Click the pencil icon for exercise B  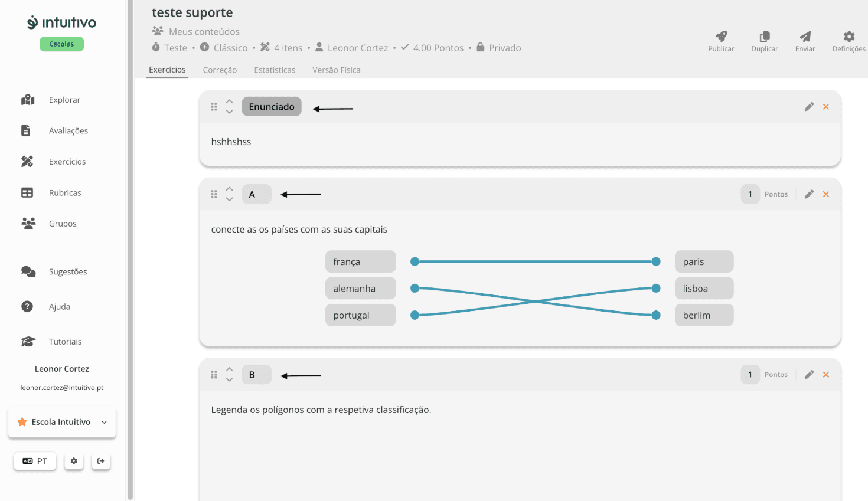coord(809,375)
